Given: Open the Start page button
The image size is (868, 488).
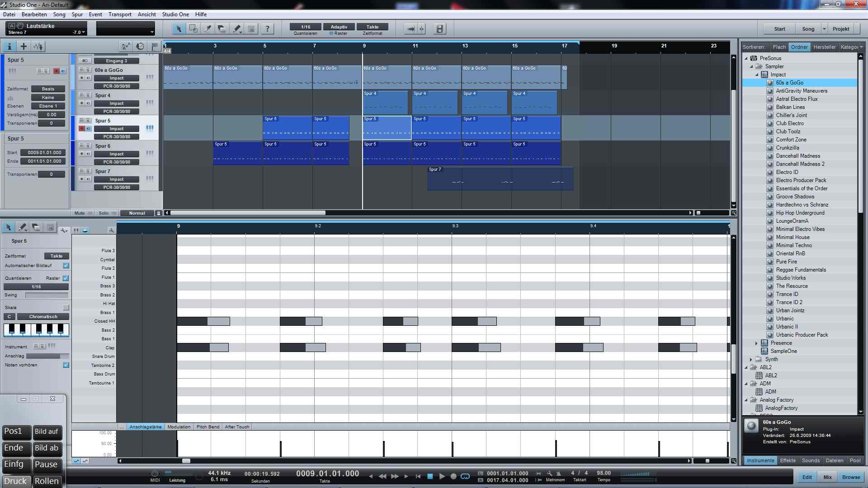Looking at the screenshot, I should tap(779, 29).
